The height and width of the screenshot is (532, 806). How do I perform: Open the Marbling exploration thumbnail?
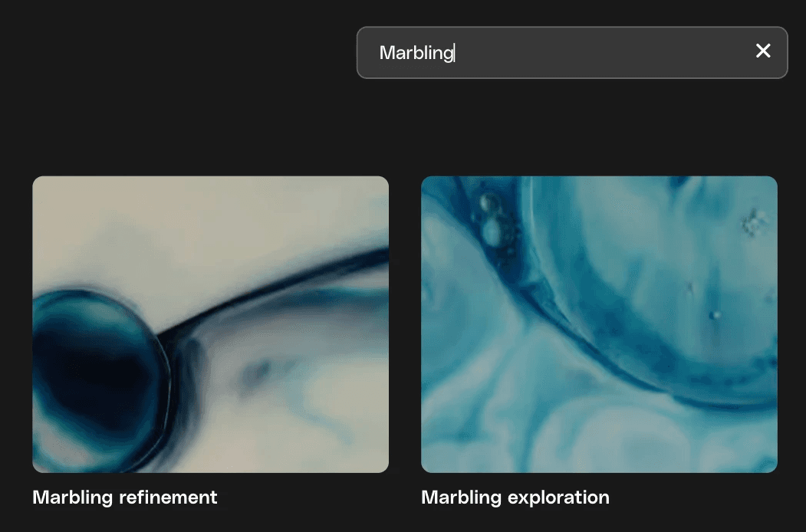point(599,324)
